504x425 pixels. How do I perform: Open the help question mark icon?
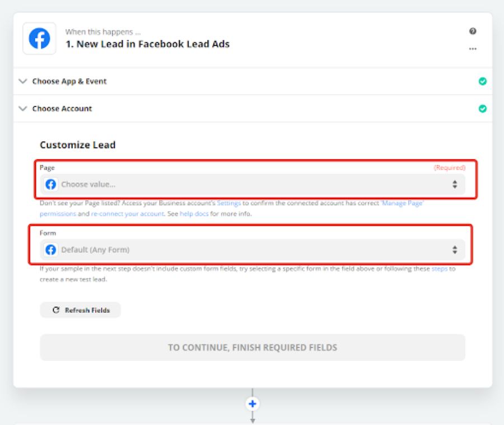pyautogui.click(x=473, y=31)
